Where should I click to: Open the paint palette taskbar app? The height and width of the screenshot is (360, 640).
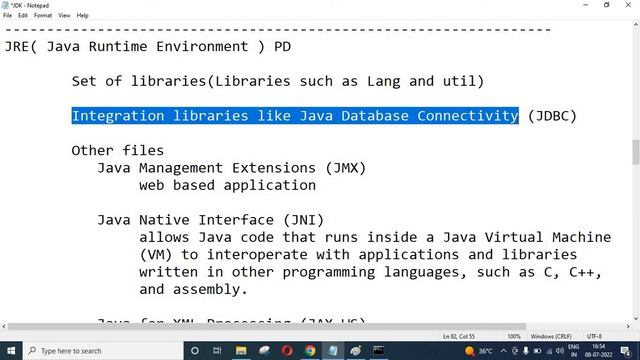click(356, 351)
